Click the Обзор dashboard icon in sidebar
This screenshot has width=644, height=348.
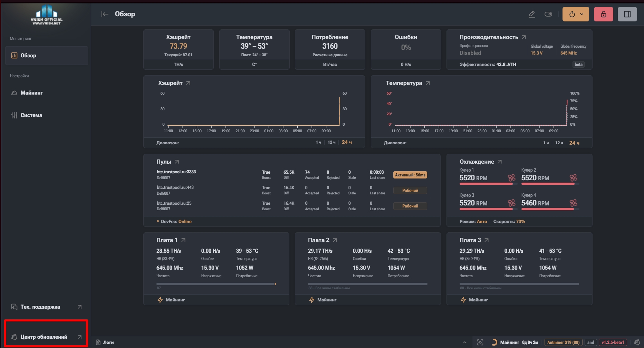pyautogui.click(x=14, y=56)
